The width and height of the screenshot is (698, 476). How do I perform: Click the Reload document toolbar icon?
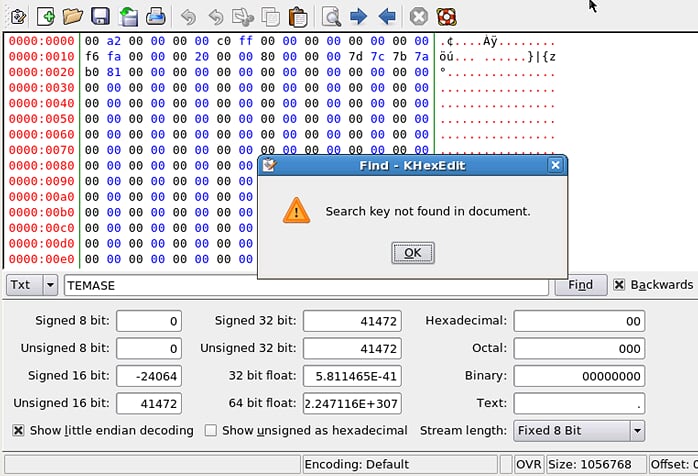click(x=128, y=16)
